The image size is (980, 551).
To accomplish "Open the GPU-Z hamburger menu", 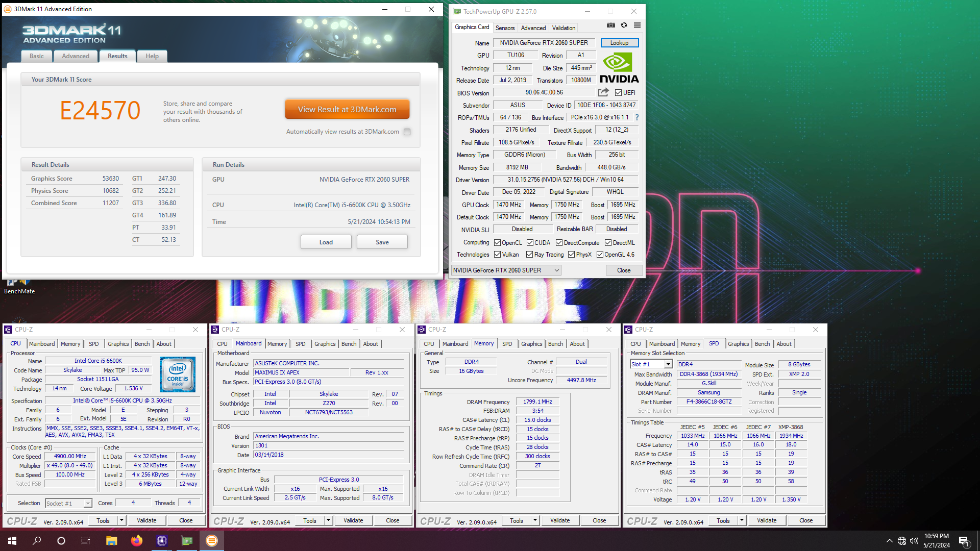I will click(637, 25).
